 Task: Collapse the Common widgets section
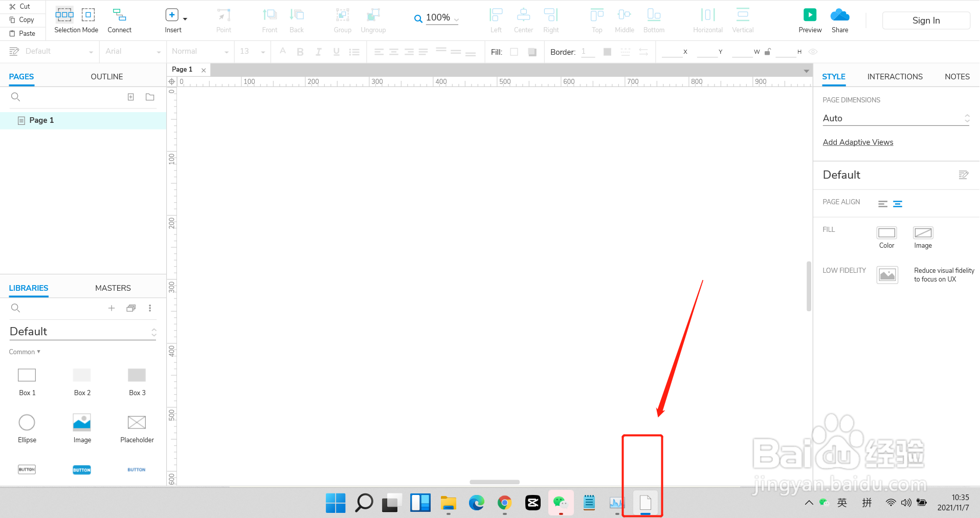(25, 352)
